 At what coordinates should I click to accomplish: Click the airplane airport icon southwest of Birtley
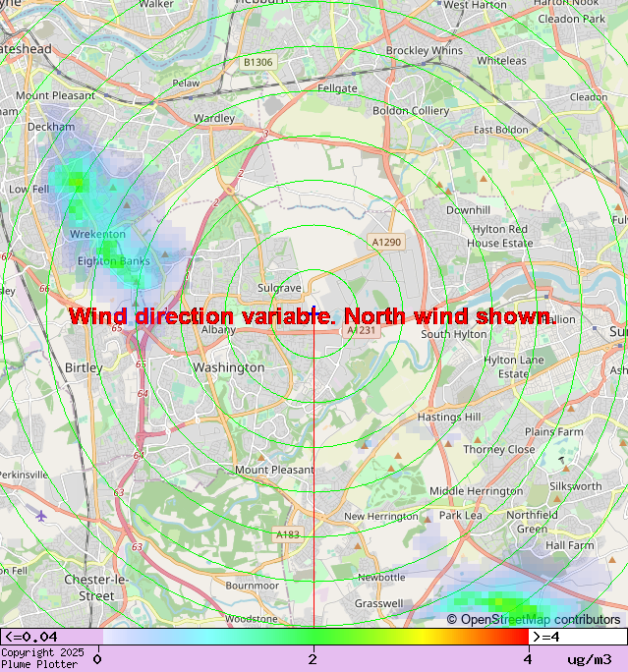coord(41,516)
